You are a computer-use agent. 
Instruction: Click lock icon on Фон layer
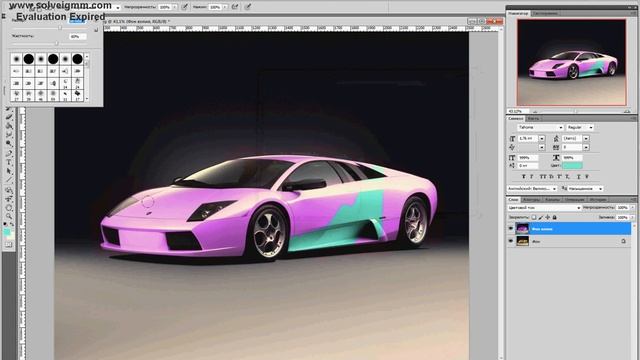pos(623,241)
